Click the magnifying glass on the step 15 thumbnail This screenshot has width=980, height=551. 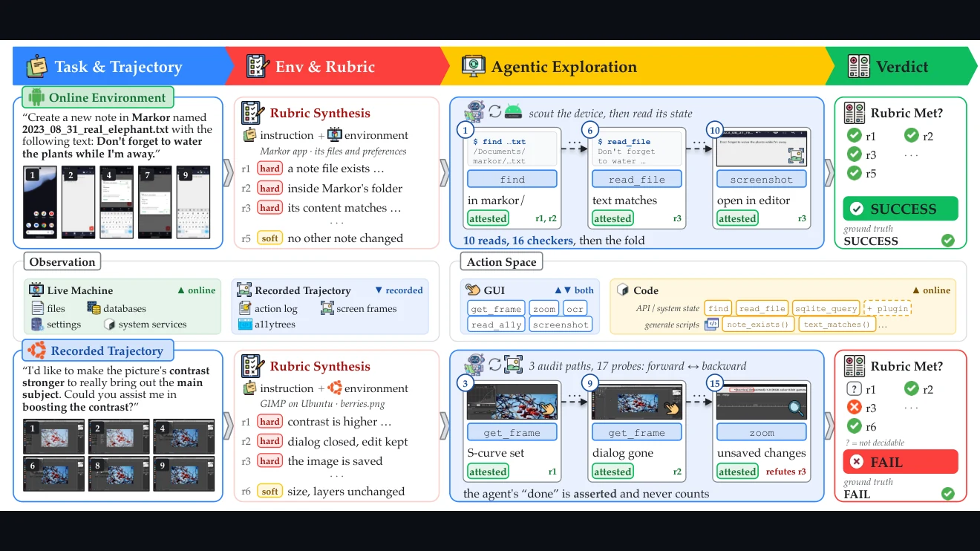[x=796, y=407]
